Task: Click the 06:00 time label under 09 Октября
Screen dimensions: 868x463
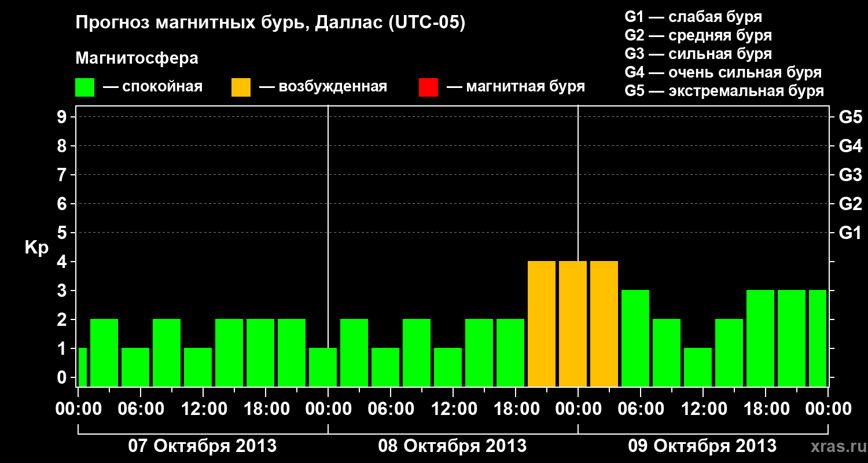Action: pyautogui.click(x=641, y=409)
